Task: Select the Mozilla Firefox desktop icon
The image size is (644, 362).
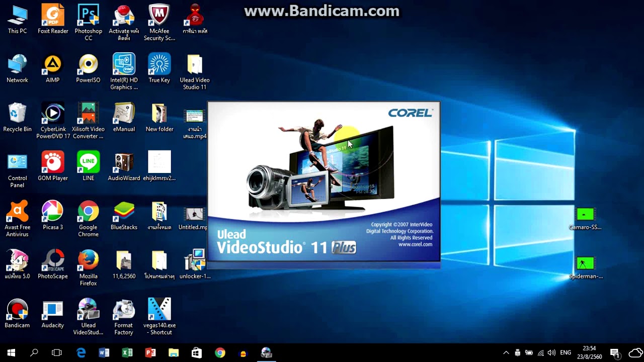Action: pyautogui.click(x=88, y=267)
